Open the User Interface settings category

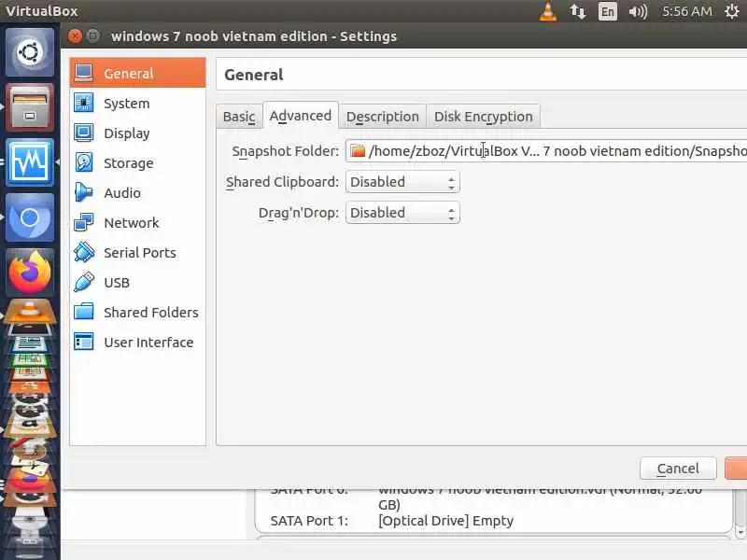(137, 343)
